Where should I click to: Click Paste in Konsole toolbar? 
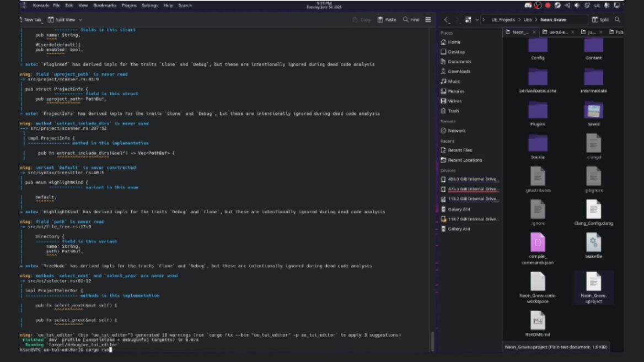[x=387, y=20]
